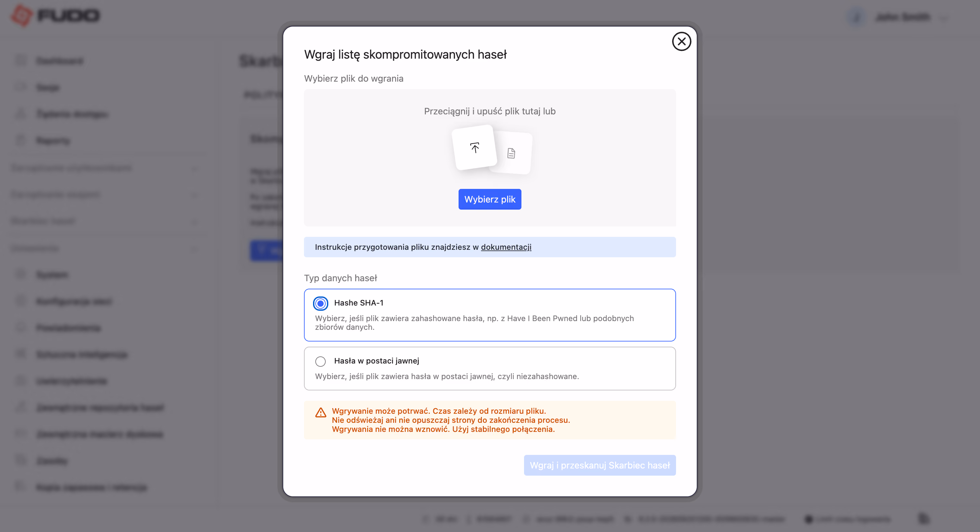This screenshot has width=980, height=532.
Task: Click the Wybierz plik button
Action: [x=490, y=199]
